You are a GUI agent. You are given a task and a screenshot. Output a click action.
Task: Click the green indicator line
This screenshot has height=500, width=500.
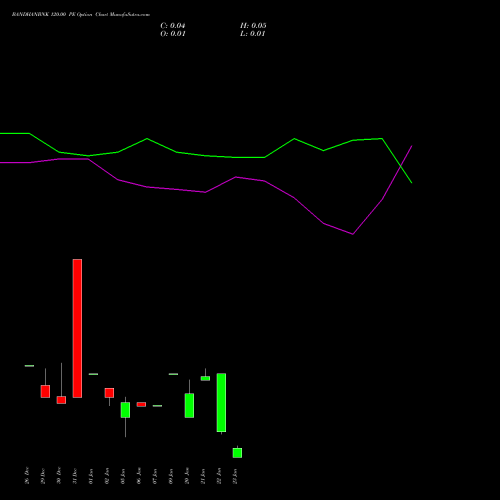pyautogui.click(x=206, y=156)
